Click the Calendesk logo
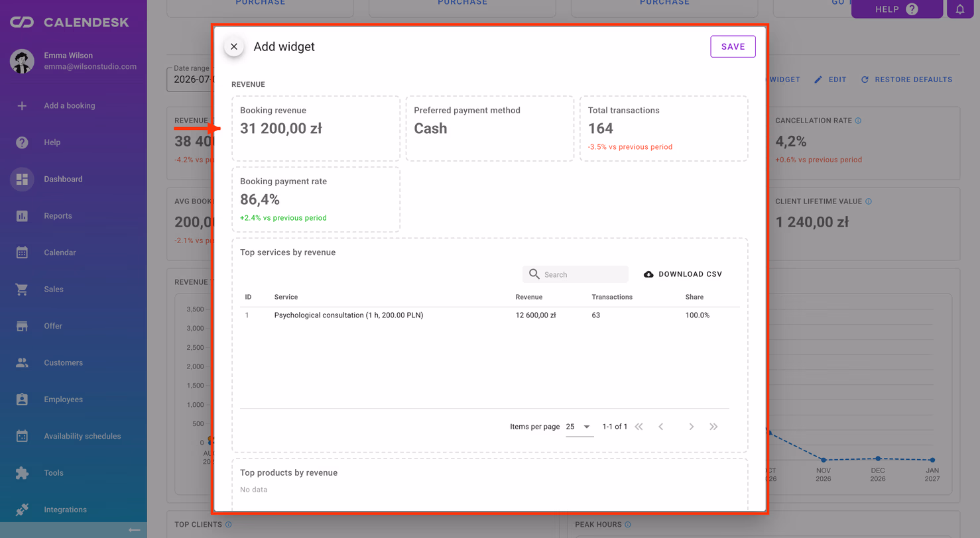 pos(69,23)
